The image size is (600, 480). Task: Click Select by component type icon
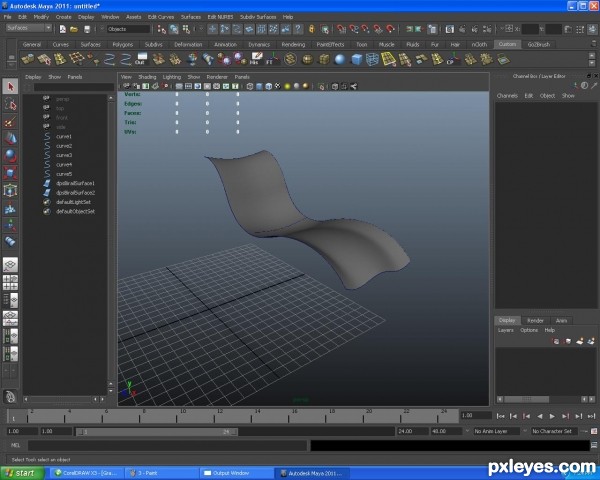186,29
